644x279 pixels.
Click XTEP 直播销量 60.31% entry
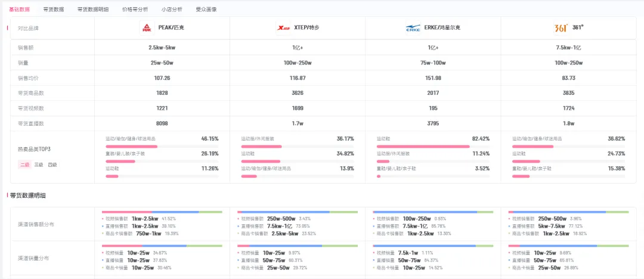coord(270,260)
